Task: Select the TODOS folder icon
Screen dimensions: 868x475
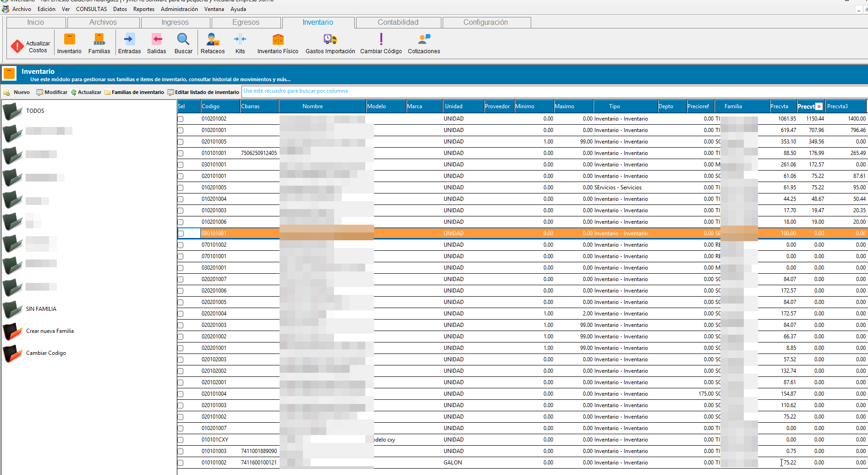Action: [x=12, y=111]
